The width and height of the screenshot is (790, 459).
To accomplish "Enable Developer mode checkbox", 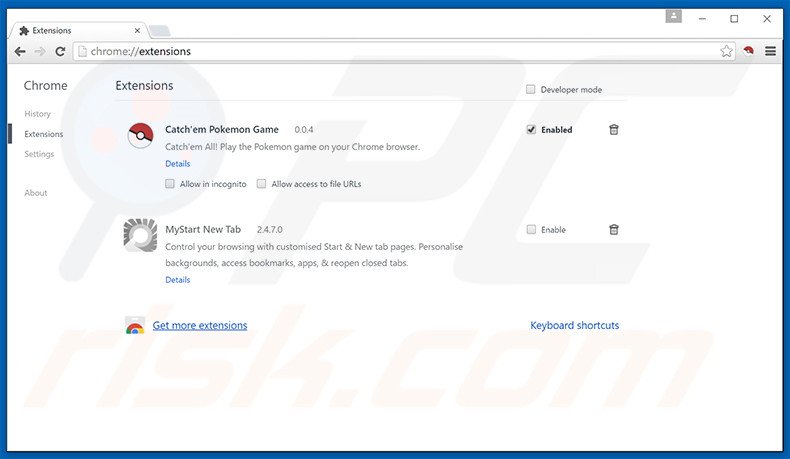I will (x=531, y=90).
